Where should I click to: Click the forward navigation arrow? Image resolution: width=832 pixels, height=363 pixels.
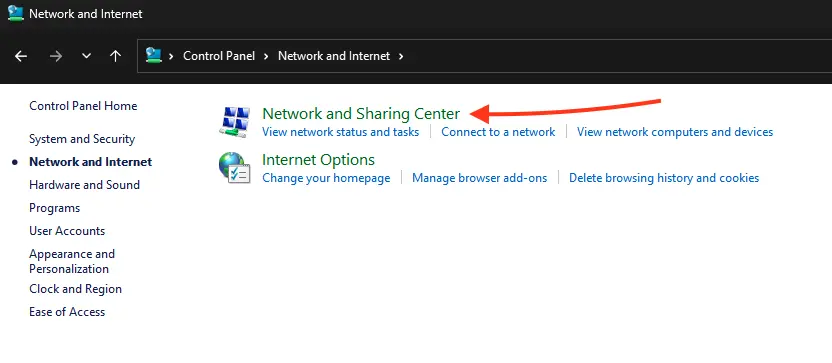[56, 56]
